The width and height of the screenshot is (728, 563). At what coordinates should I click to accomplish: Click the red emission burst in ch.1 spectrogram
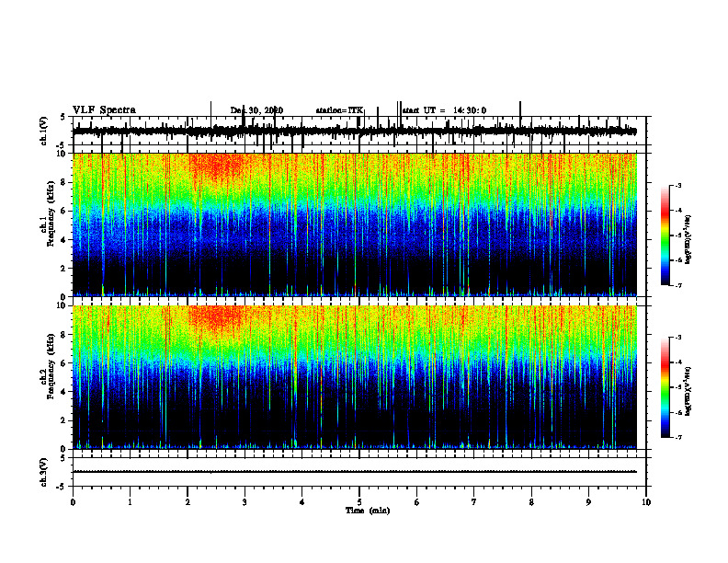(217, 167)
